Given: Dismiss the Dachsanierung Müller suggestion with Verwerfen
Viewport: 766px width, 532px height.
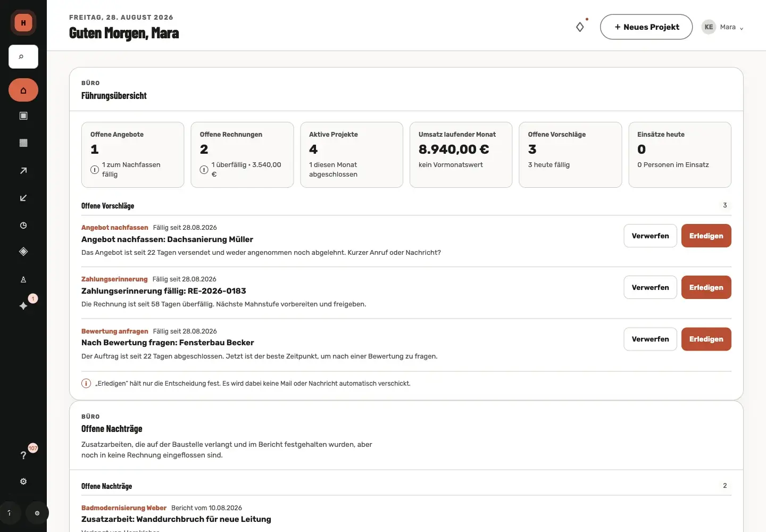Looking at the screenshot, I should pyautogui.click(x=650, y=236).
